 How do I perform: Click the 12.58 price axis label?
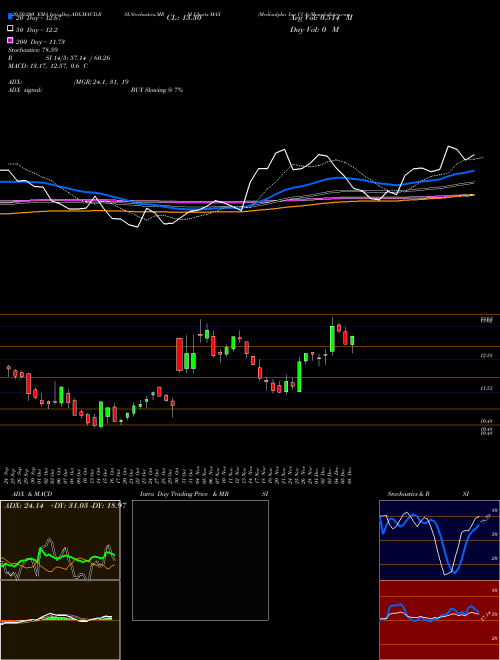tap(487, 356)
